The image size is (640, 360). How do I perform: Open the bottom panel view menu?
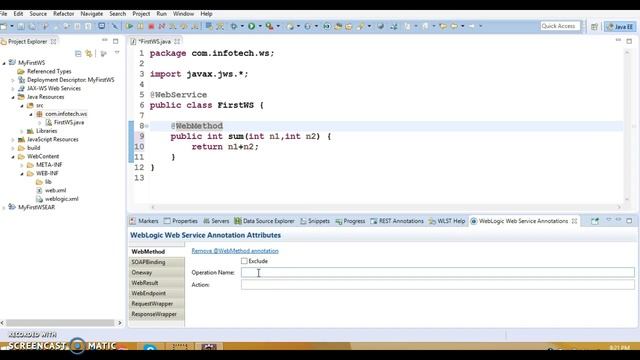[609, 220]
